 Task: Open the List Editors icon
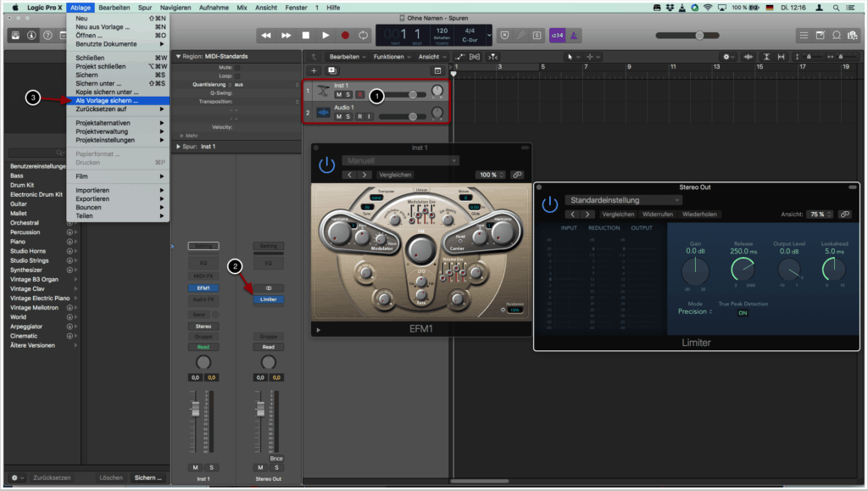point(804,36)
